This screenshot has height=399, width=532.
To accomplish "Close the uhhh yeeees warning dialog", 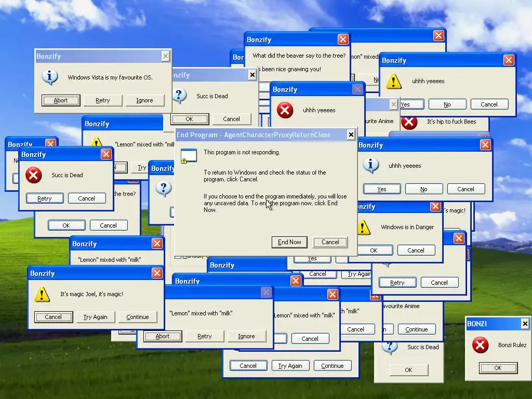I will tap(509, 60).
